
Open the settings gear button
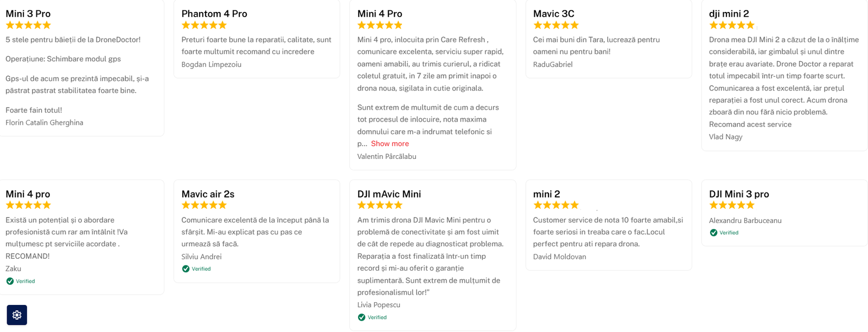coord(17,315)
